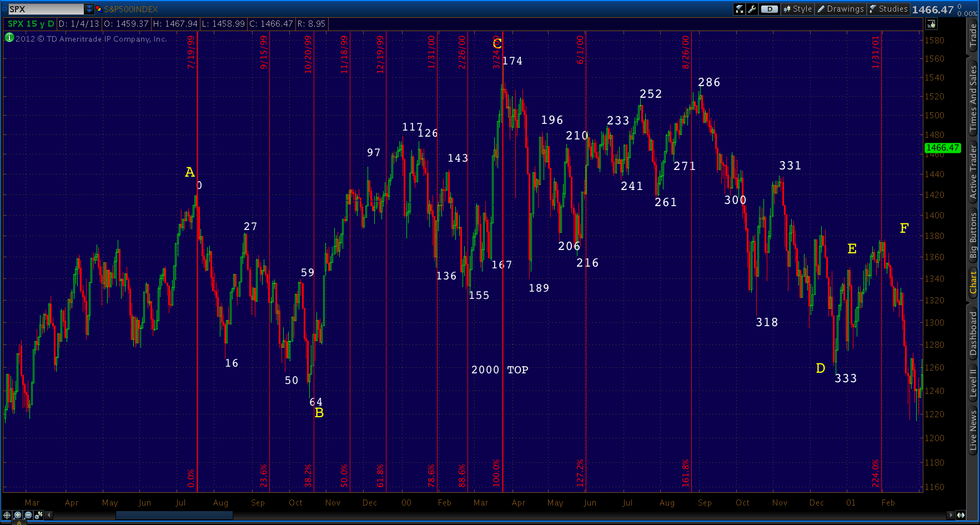
Task: Click the 1500 price axis label
Action: 934,116
